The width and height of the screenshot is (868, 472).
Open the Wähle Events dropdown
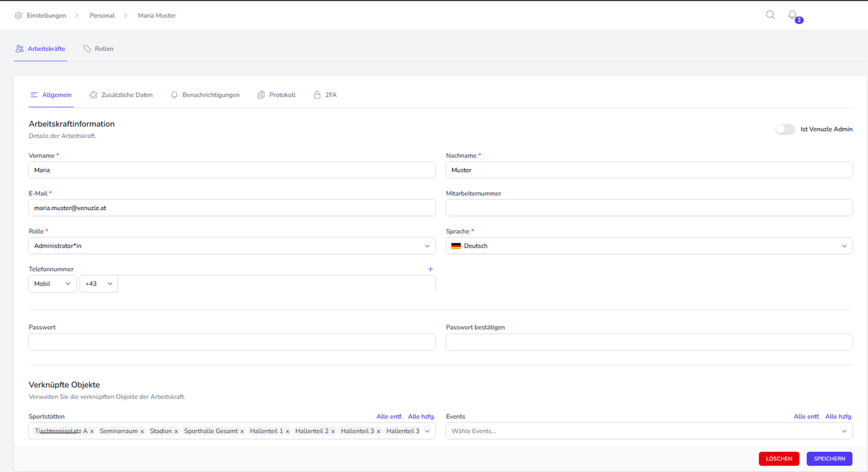tap(649, 431)
